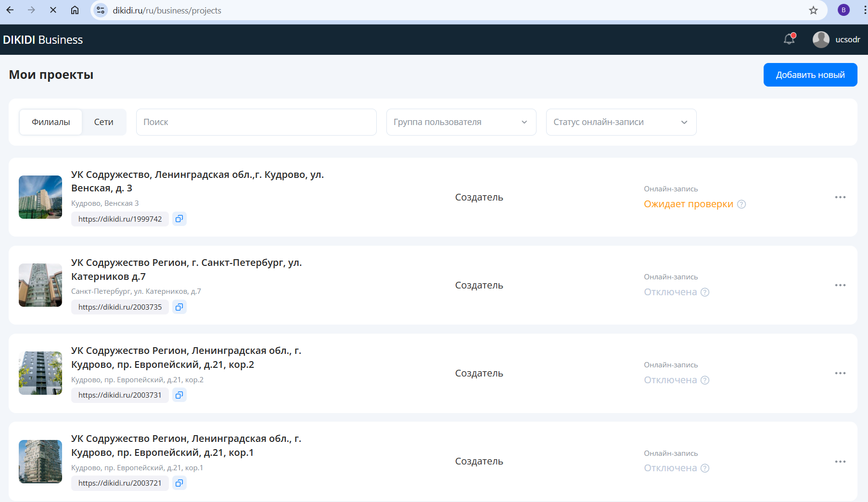The image size is (868, 502).
Task: Open the Европейский д.21 кор.1 project title
Action: 186,445
